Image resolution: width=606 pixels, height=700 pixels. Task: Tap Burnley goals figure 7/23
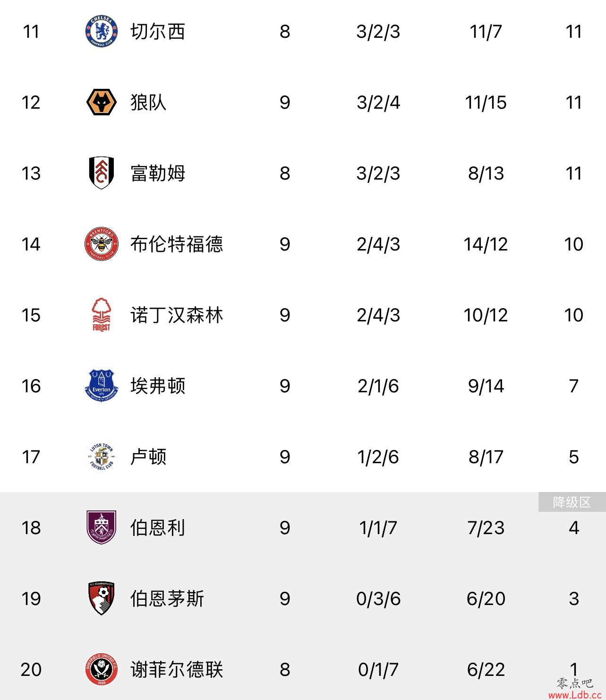pos(486,528)
